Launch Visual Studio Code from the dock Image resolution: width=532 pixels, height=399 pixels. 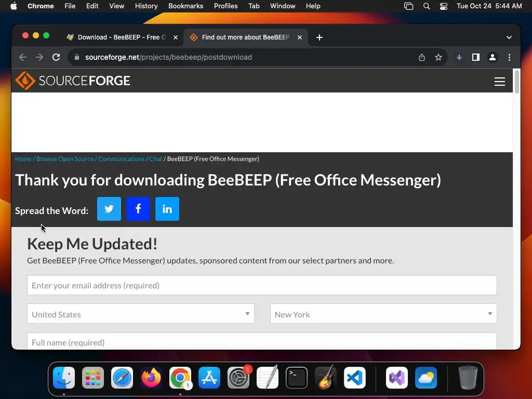tap(354, 378)
